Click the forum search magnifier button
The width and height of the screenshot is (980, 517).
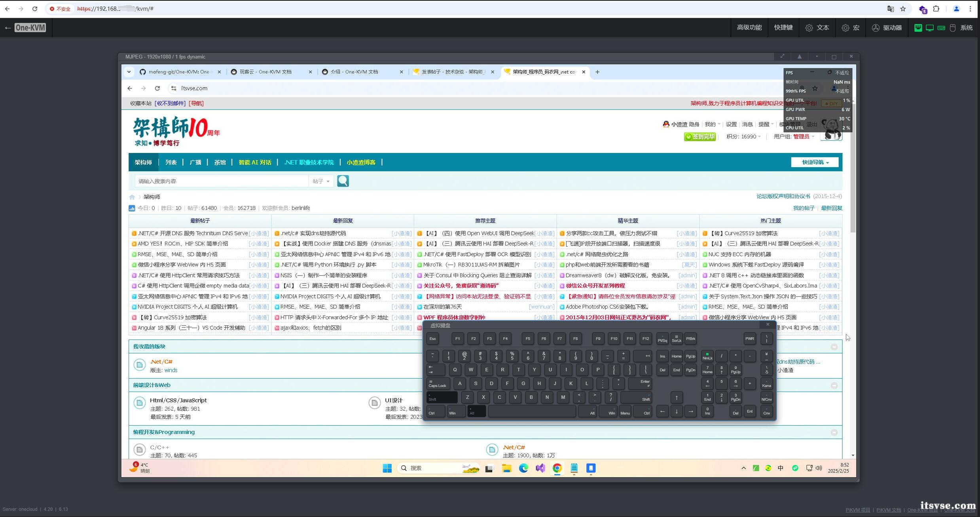tap(343, 181)
